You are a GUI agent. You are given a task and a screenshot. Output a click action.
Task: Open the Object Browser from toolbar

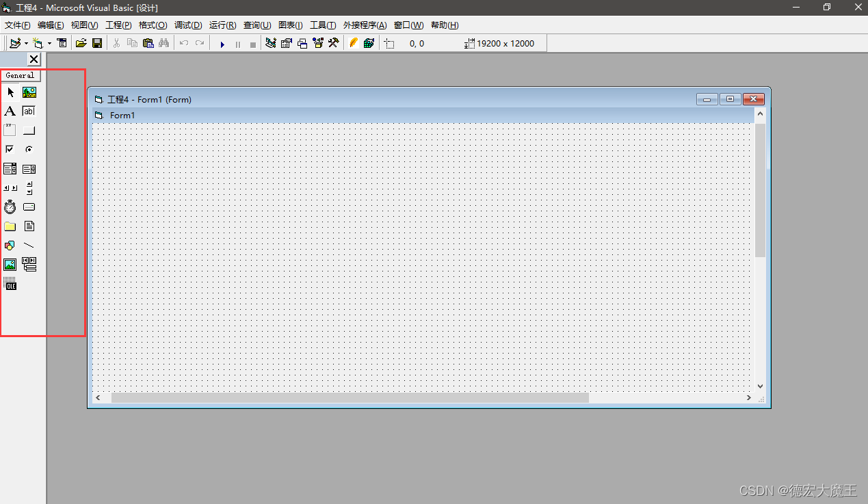click(x=318, y=43)
